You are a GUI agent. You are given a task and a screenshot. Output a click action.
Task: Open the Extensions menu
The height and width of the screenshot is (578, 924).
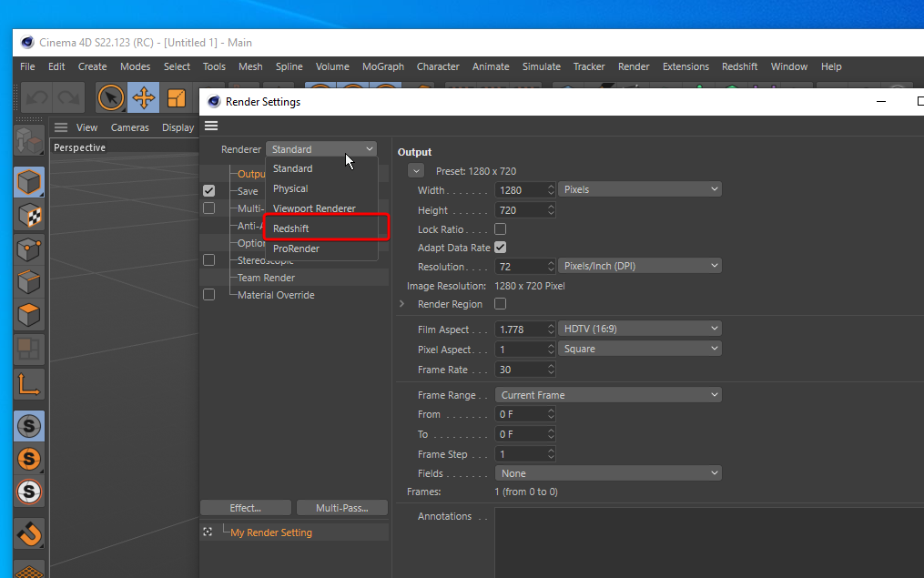coord(685,66)
